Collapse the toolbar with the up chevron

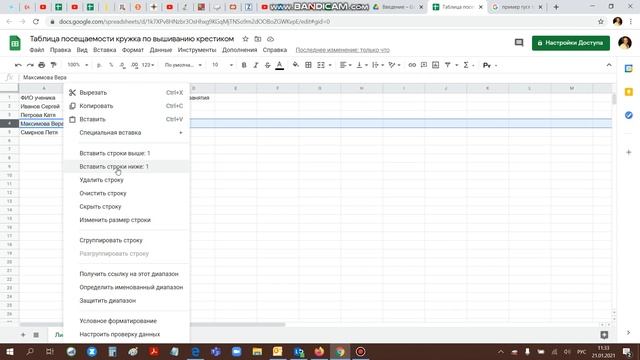(x=609, y=65)
